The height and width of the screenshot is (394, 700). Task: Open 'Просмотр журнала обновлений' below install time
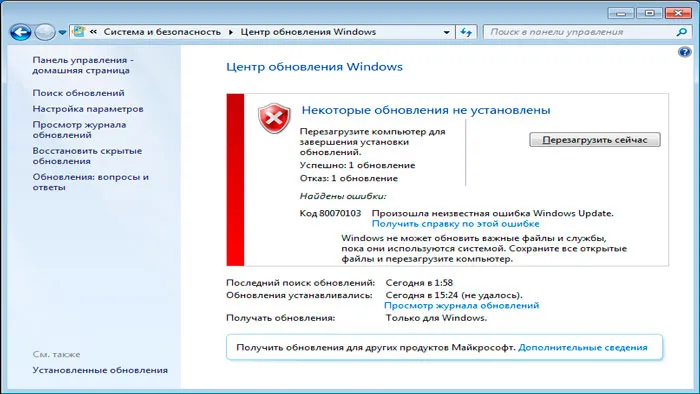coord(462,306)
